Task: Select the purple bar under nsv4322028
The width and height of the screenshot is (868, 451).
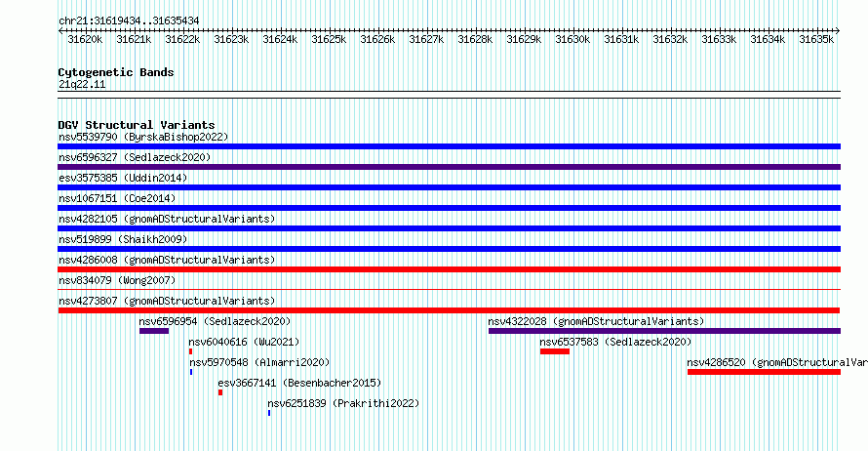Action: [x=664, y=331]
